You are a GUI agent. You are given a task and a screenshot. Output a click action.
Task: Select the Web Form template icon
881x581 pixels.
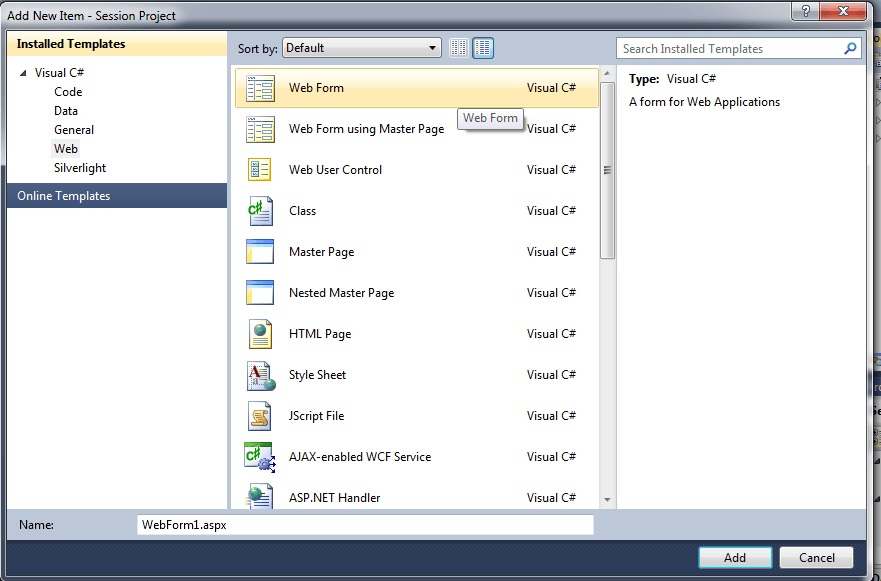click(259, 88)
